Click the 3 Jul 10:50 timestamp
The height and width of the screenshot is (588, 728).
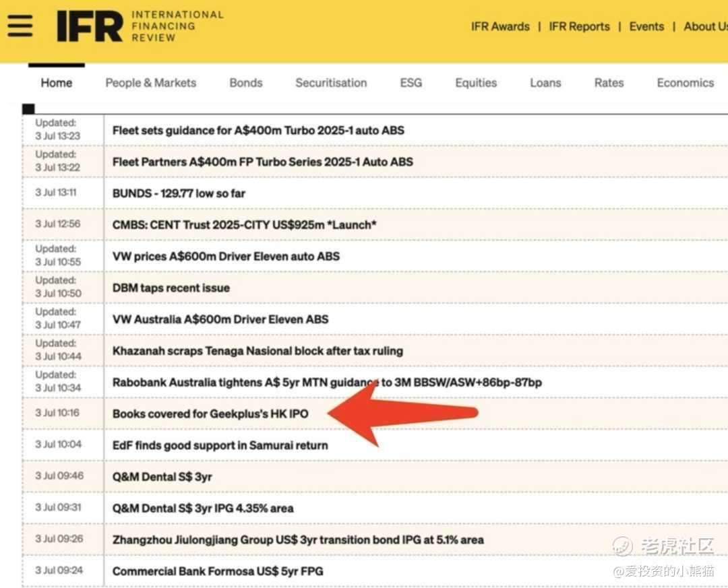[58, 294]
